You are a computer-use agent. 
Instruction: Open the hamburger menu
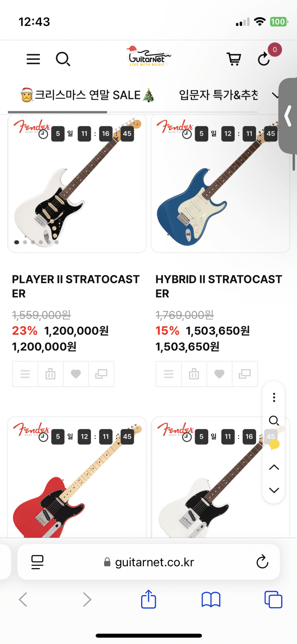click(33, 59)
